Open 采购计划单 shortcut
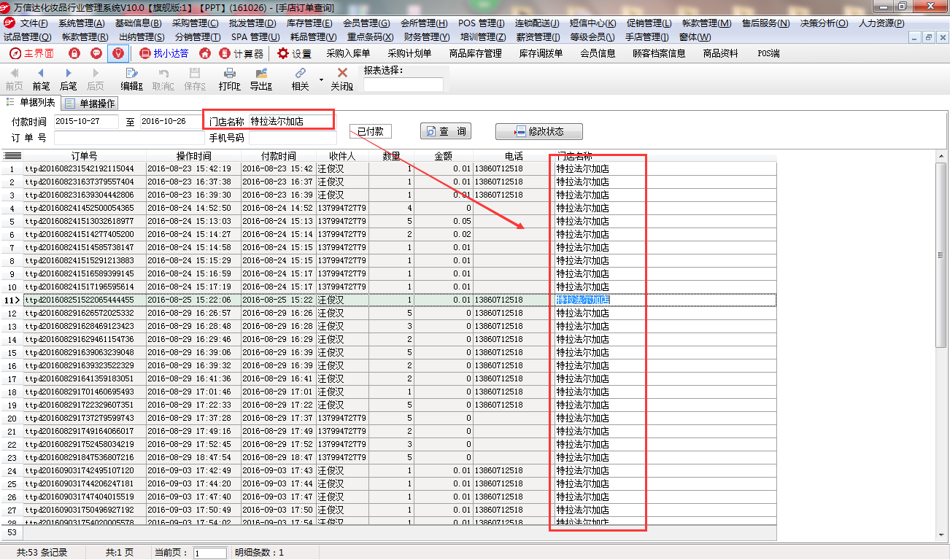This screenshot has width=950, height=560. coord(409,53)
